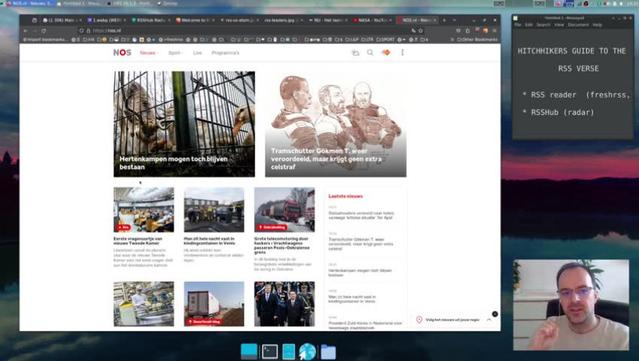Open vrachtwagens Pools-Oekraïense grens article image
The height and width of the screenshot is (361, 639).
[284, 209]
